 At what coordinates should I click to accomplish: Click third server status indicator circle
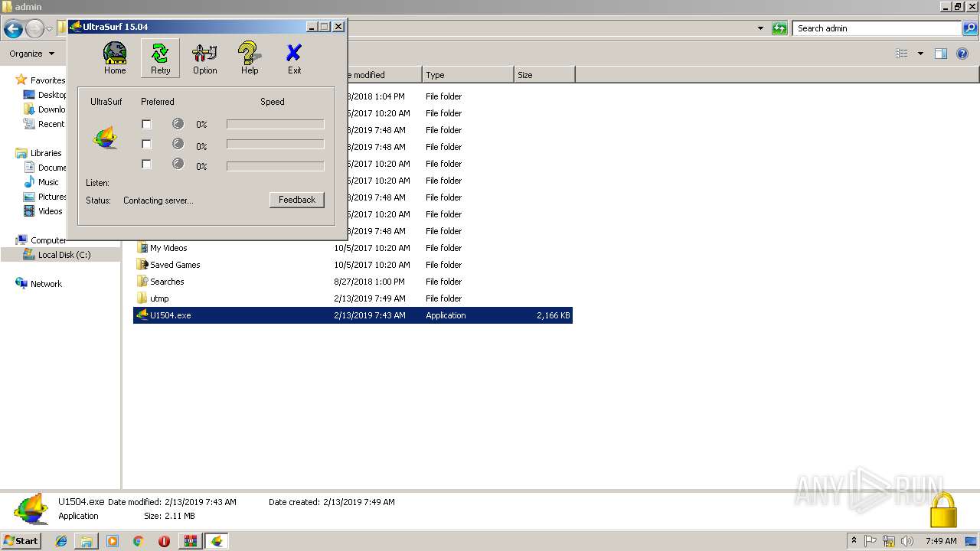coord(178,164)
